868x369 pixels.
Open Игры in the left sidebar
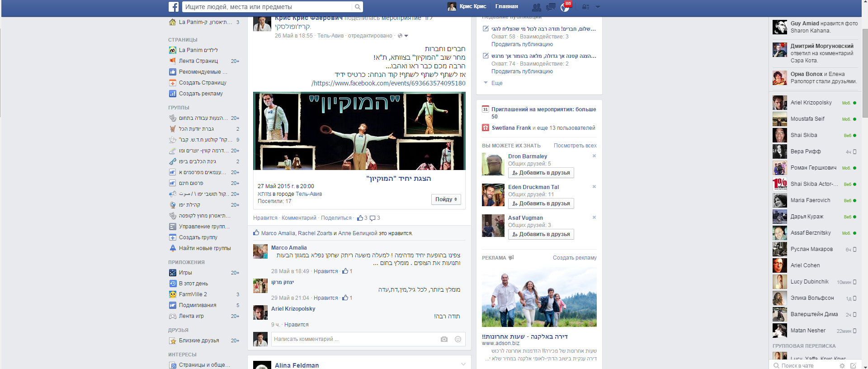click(x=204, y=273)
